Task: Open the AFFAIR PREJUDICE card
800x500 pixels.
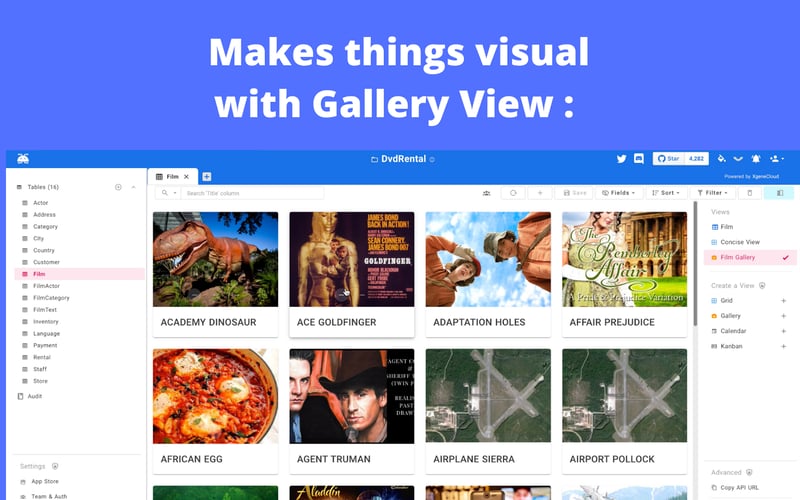Action: click(x=624, y=274)
